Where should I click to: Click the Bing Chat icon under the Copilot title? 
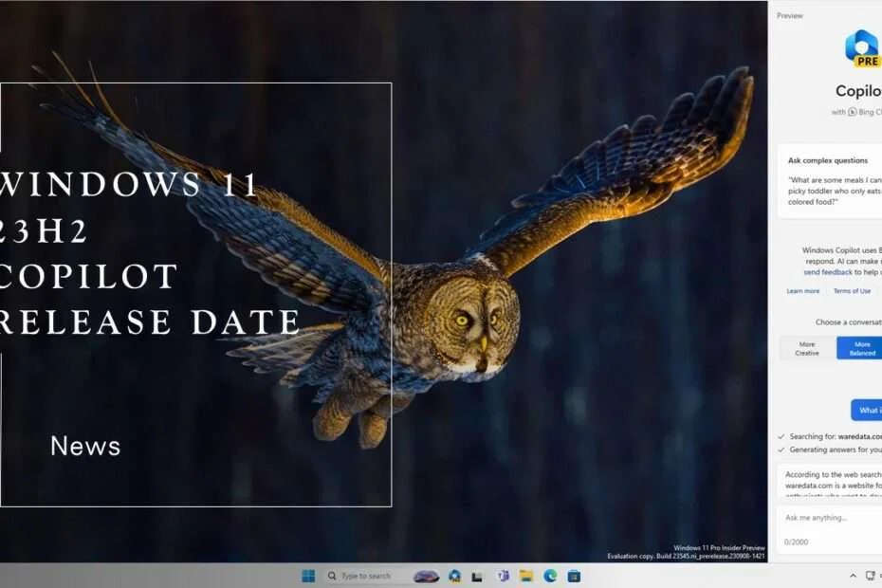coord(854,112)
